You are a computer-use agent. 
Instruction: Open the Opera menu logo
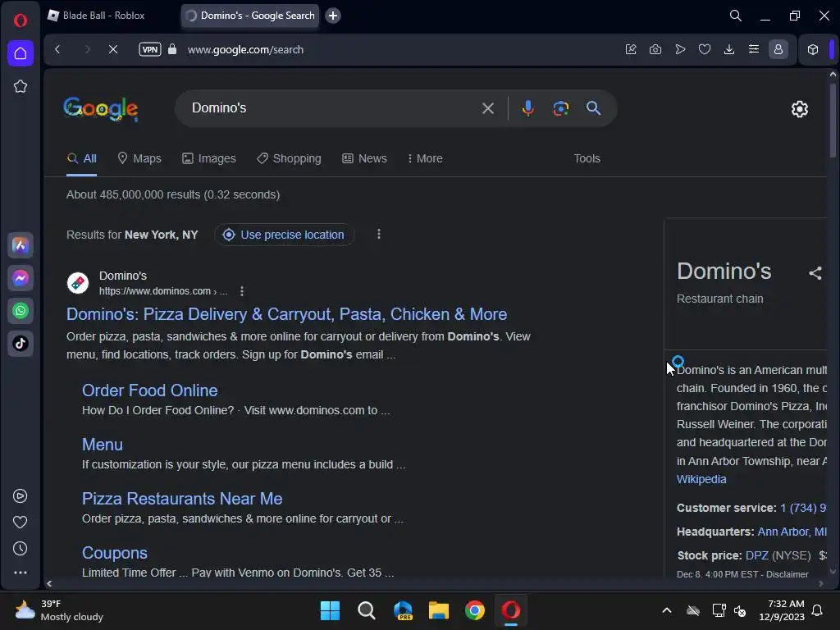[x=21, y=21]
